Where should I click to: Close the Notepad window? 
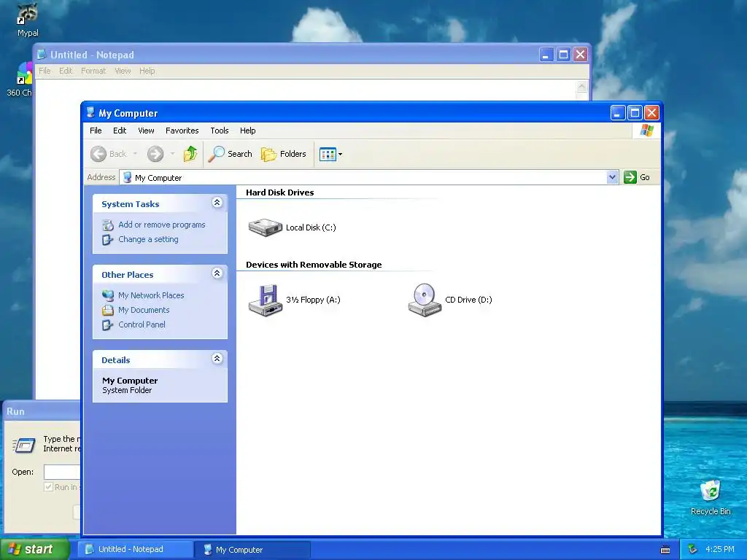pyautogui.click(x=580, y=54)
